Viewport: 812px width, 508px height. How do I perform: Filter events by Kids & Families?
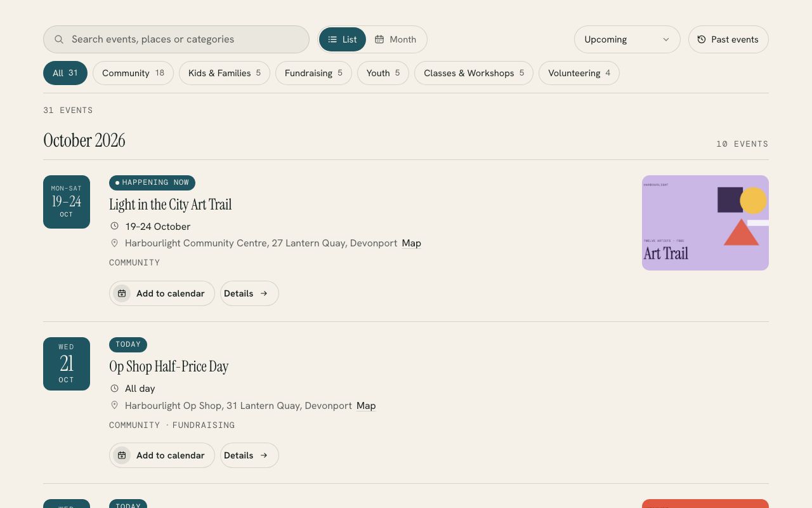(x=225, y=73)
